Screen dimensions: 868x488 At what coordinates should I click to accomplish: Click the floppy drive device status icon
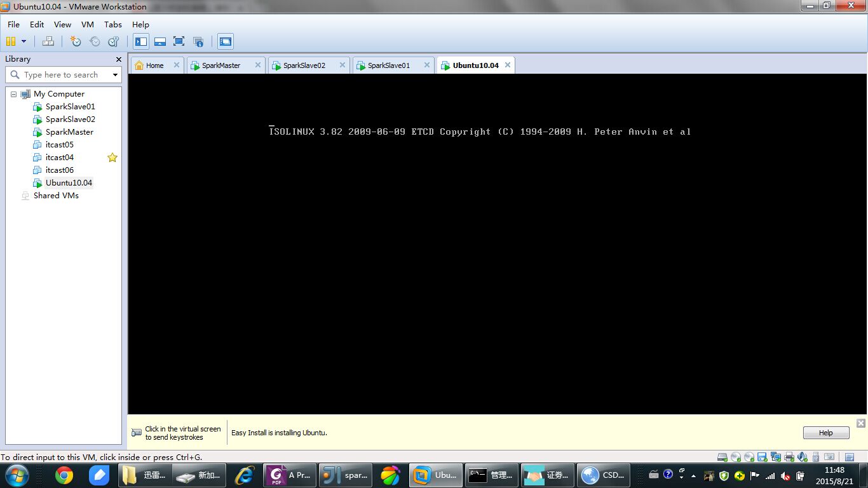coord(762,457)
